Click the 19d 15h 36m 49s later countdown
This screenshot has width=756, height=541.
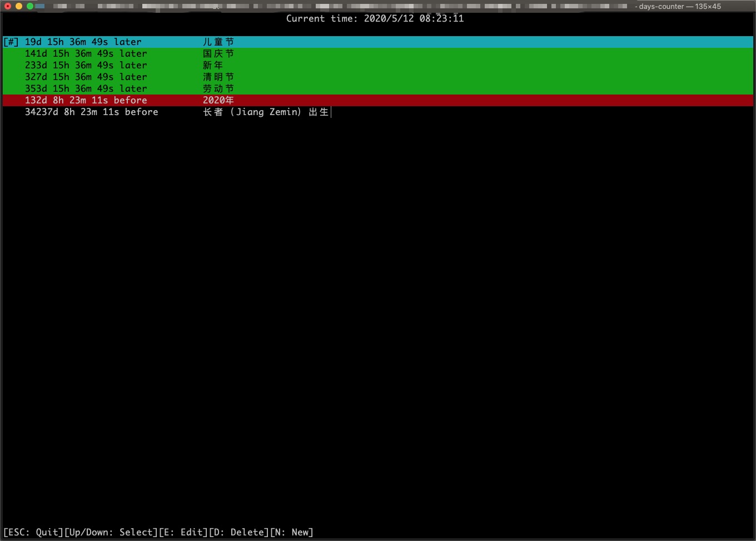(83, 42)
